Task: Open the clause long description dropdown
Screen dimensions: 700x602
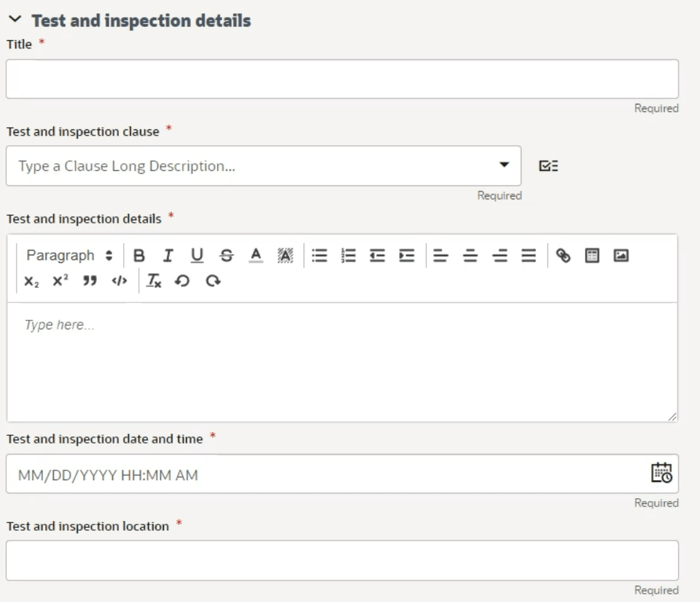Action: point(504,165)
